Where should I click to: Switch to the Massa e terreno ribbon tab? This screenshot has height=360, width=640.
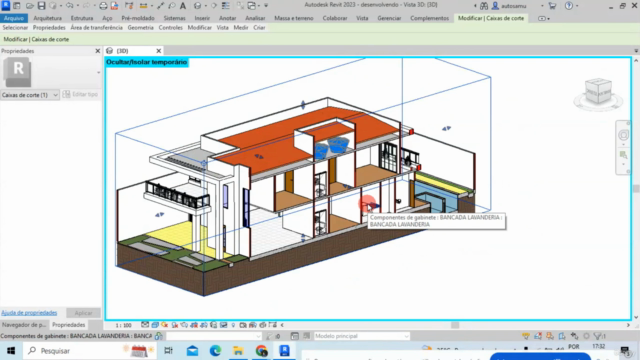[293, 18]
